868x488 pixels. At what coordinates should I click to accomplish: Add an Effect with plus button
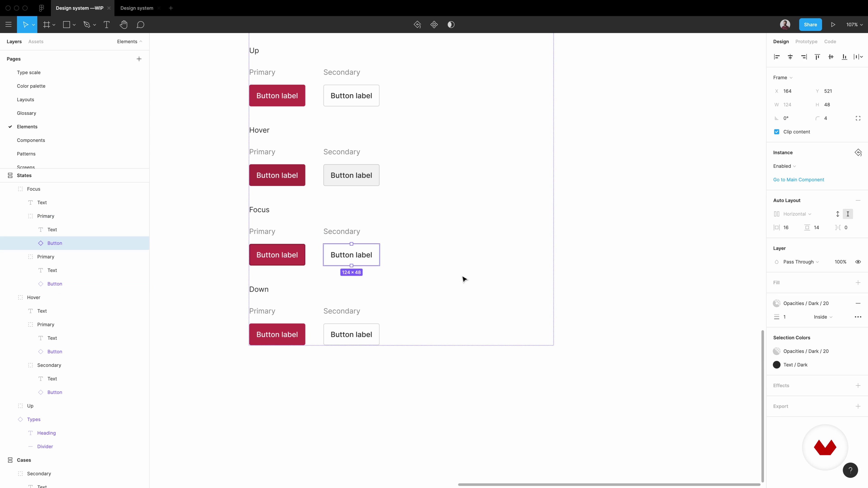[x=858, y=386]
